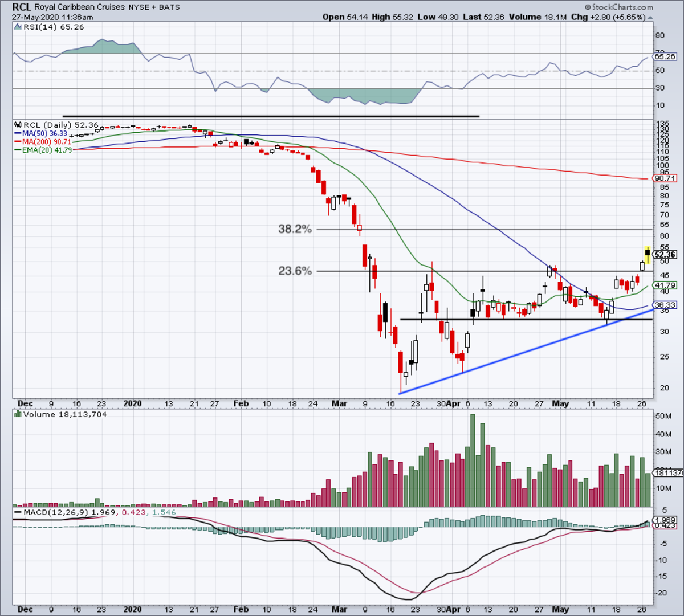This screenshot has width=684, height=616.
Task: Click the blue MA(50) line marker
Action: pyautogui.click(x=18, y=133)
